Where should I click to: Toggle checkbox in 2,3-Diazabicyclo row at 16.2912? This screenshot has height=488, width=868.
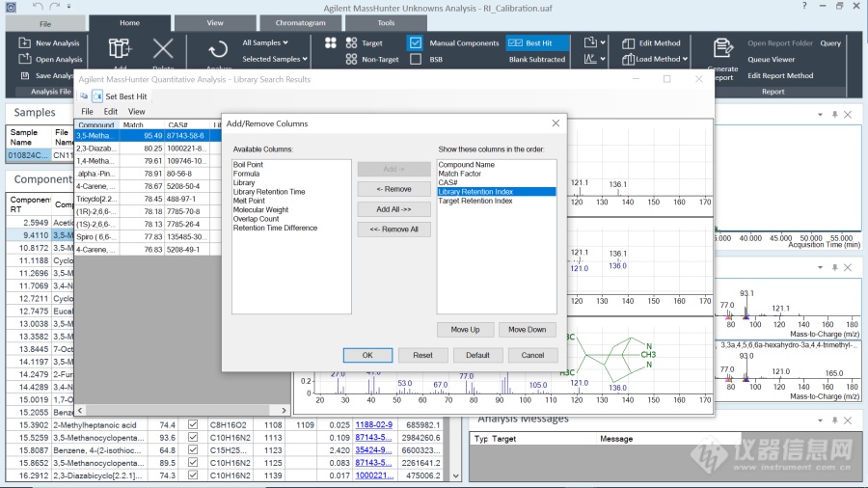point(193,474)
